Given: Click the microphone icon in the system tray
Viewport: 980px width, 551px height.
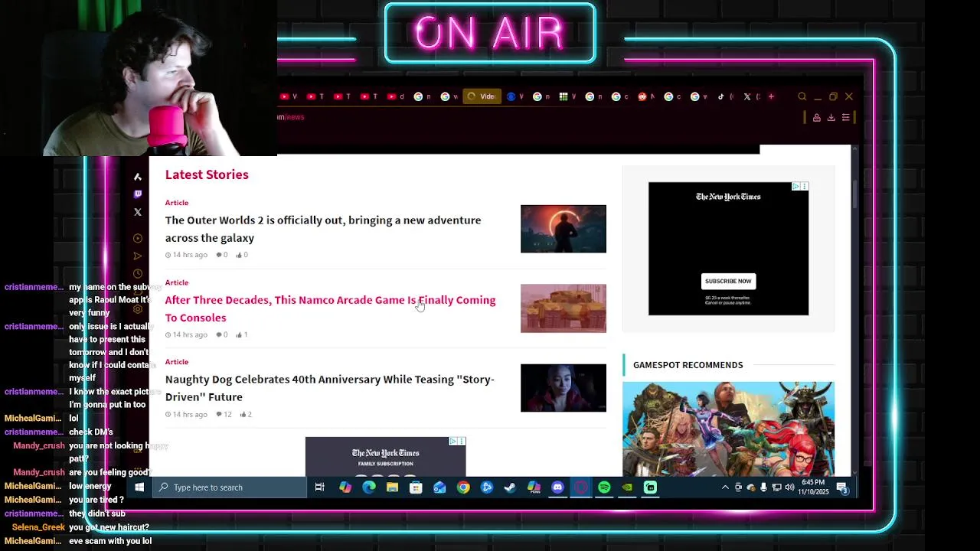Looking at the screenshot, I should (763, 487).
